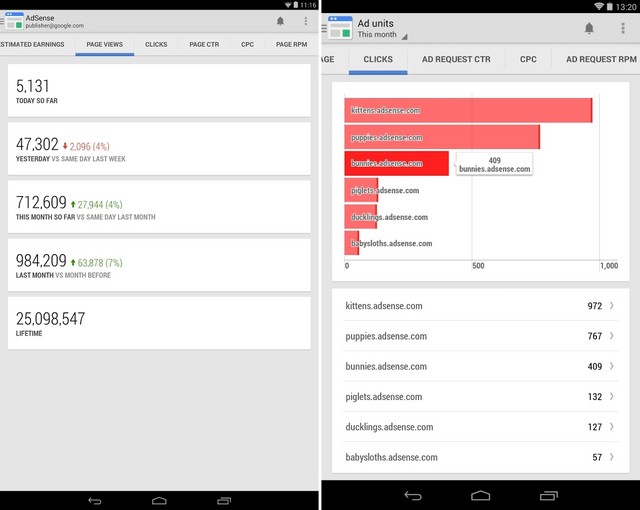The height and width of the screenshot is (510, 640).
Task: Open puppies.adsense.com list entry
Action: pos(480,336)
